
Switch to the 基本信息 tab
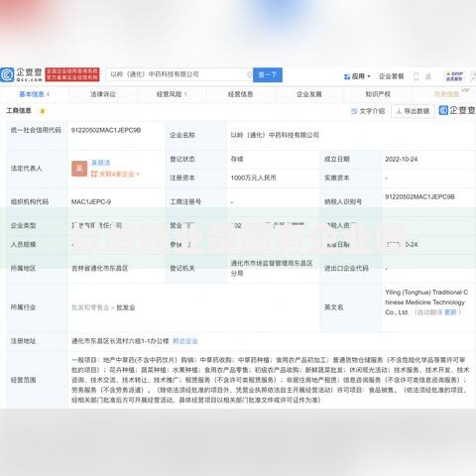[x=34, y=94]
